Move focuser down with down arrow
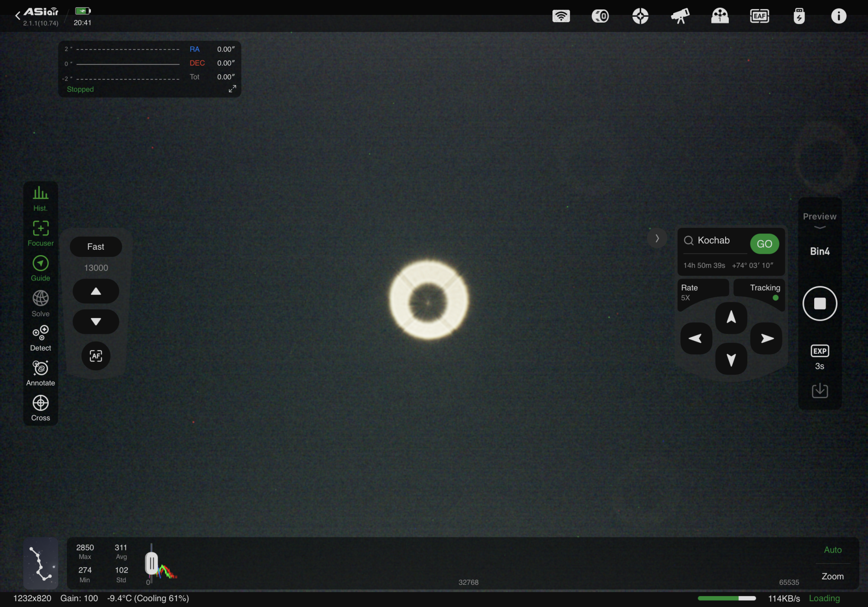The image size is (868, 607). [96, 322]
